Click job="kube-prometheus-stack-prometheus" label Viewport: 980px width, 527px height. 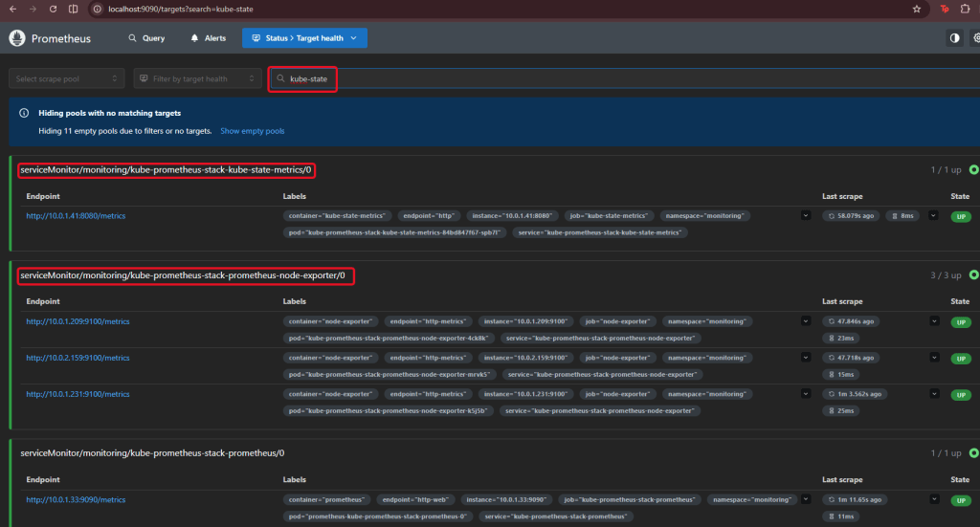630,499
